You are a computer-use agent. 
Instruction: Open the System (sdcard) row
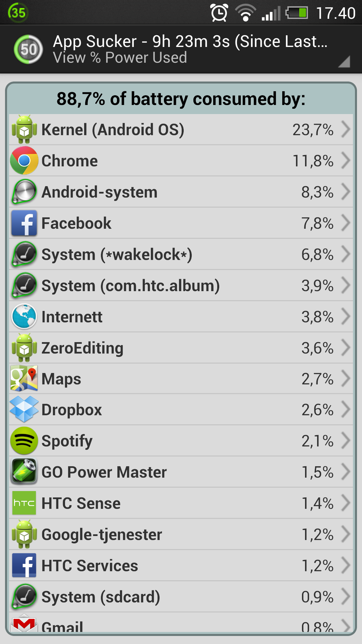click(x=181, y=597)
